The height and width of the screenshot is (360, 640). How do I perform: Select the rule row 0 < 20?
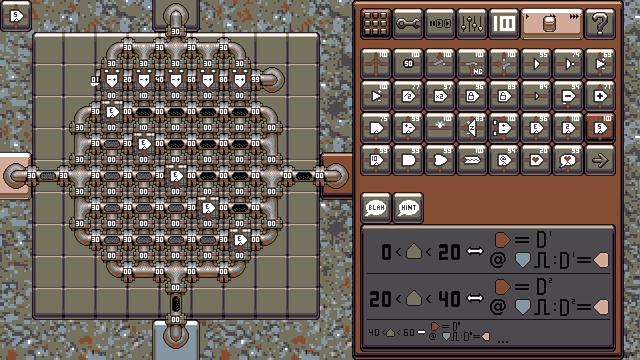click(488, 251)
